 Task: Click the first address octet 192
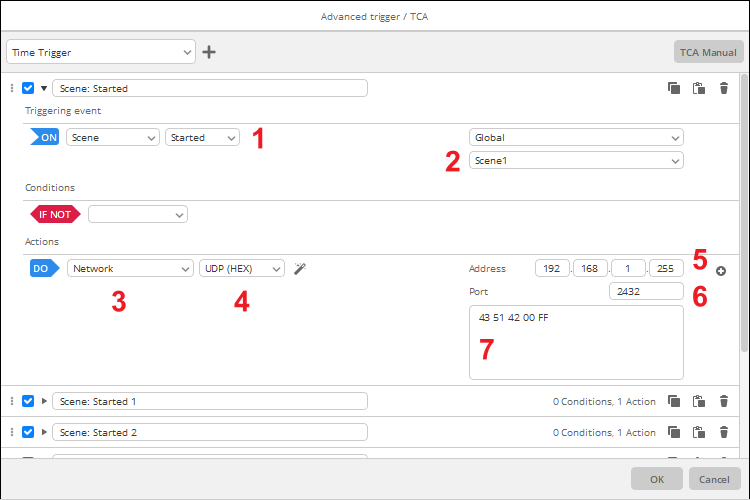coord(552,268)
